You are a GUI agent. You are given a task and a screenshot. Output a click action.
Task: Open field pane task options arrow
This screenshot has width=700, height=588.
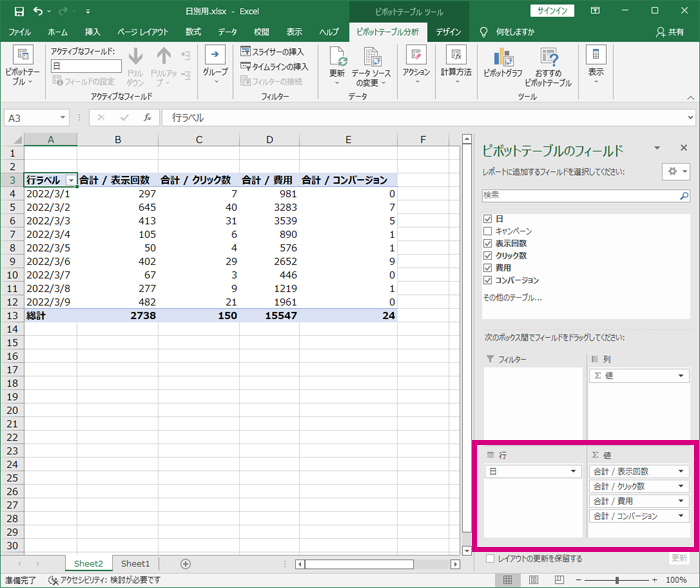coord(657,148)
